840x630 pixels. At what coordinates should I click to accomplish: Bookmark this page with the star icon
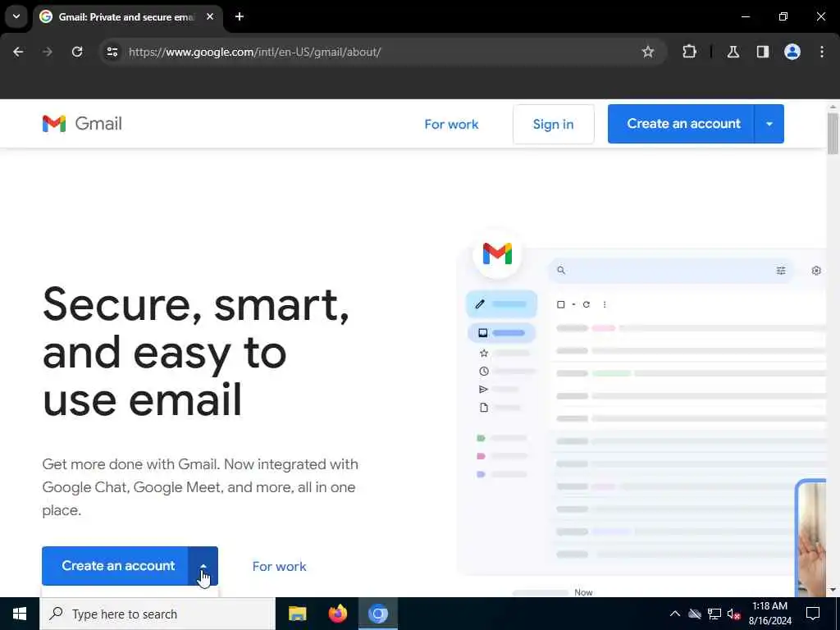648,52
